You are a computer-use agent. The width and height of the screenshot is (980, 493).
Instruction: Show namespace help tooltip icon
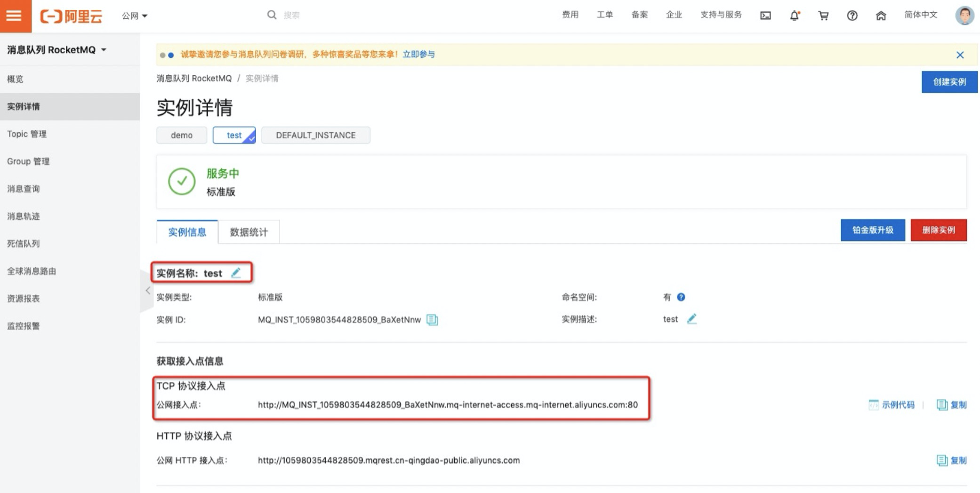pyautogui.click(x=681, y=297)
